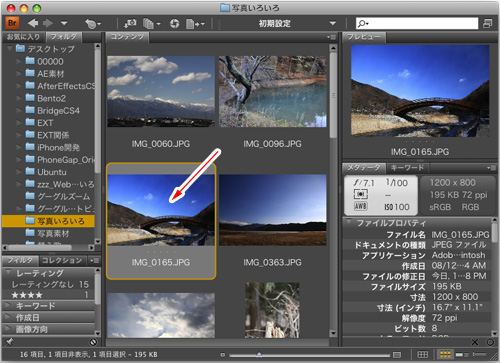Click the get photos from camera icon
This screenshot has width=500, height=363.
130,23
